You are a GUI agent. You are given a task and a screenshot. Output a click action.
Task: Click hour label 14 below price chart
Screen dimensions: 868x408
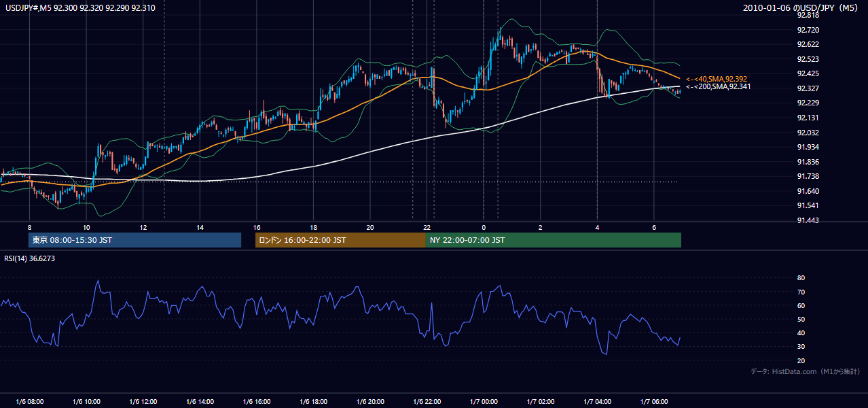(x=200, y=227)
